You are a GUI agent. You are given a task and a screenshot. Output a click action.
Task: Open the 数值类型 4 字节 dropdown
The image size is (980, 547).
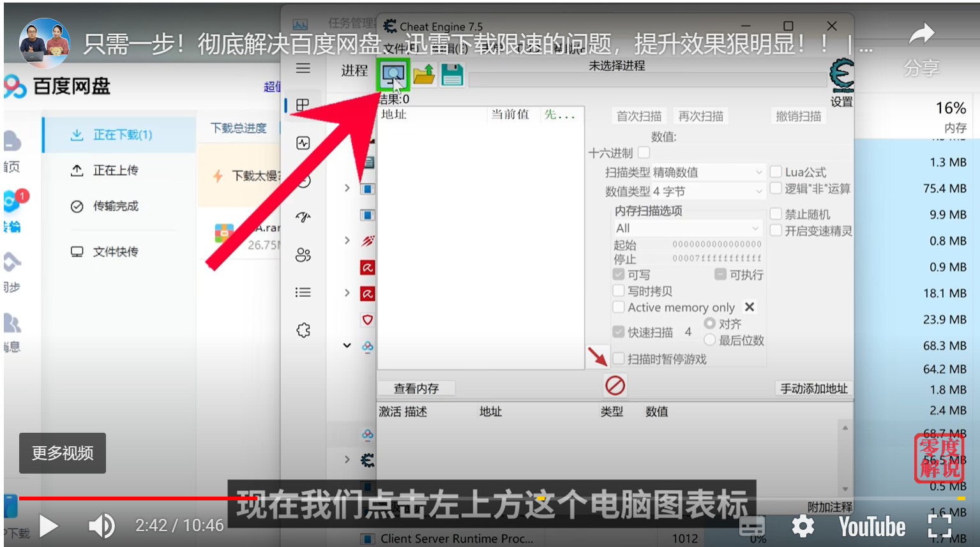707,191
